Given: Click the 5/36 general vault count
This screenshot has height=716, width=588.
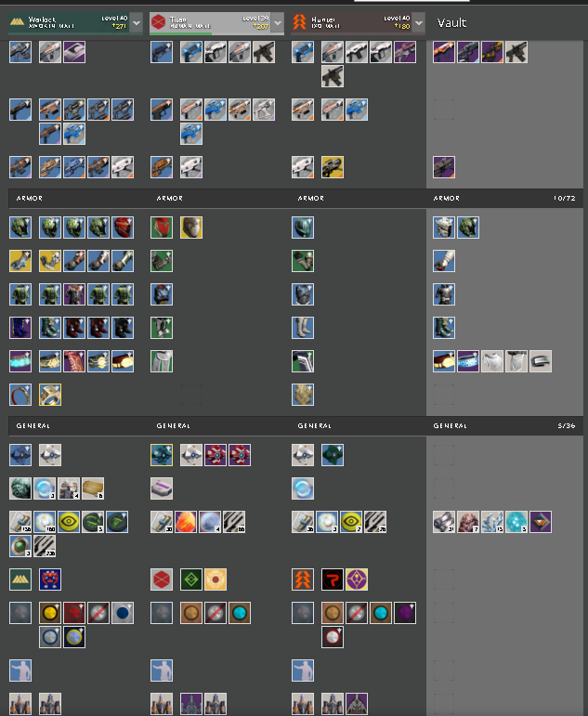Looking at the screenshot, I should click(x=567, y=425).
